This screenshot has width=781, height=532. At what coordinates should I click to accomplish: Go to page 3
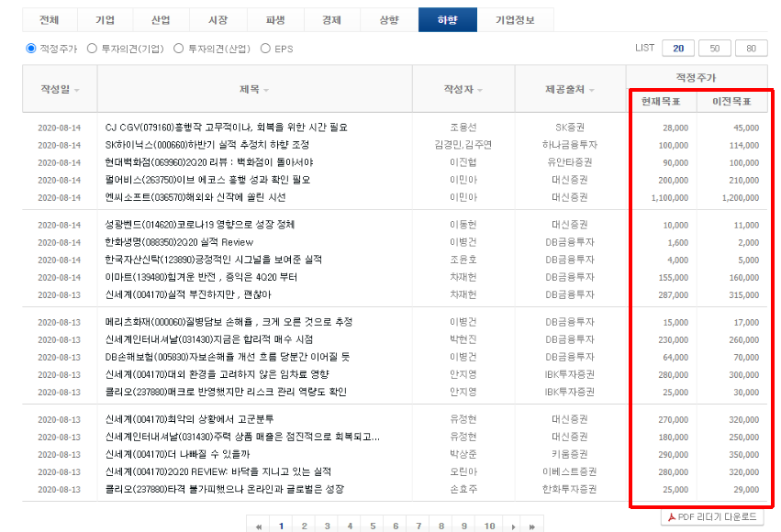(x=328, y=526)
